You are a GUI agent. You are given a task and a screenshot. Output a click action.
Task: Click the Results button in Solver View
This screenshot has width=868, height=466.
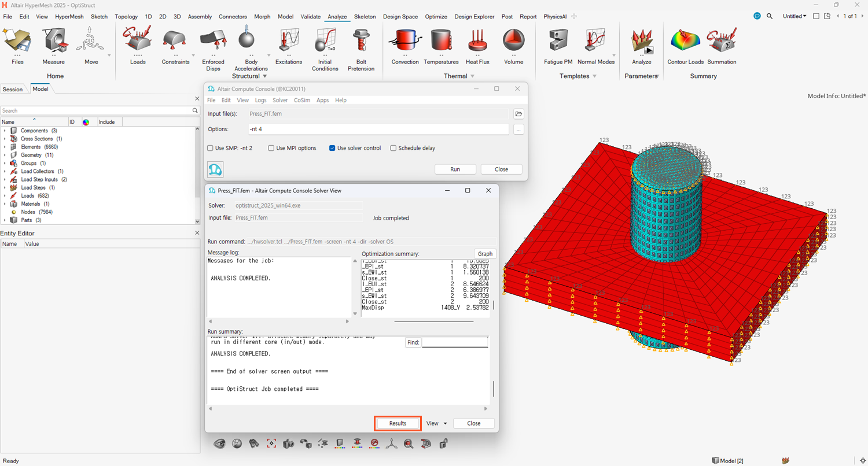[x=398, y=423]
